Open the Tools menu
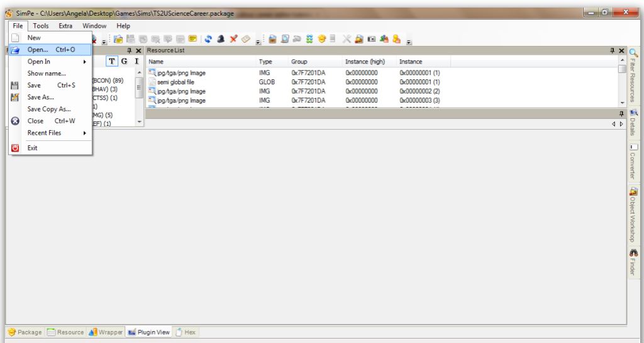This screenshot has height=343, width=644. 41,26
